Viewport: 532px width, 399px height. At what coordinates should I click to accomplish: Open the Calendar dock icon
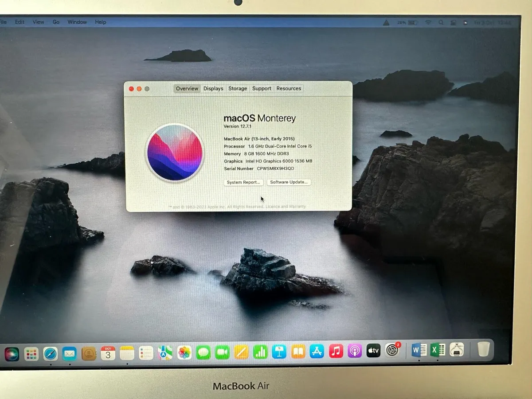[108, 353]
